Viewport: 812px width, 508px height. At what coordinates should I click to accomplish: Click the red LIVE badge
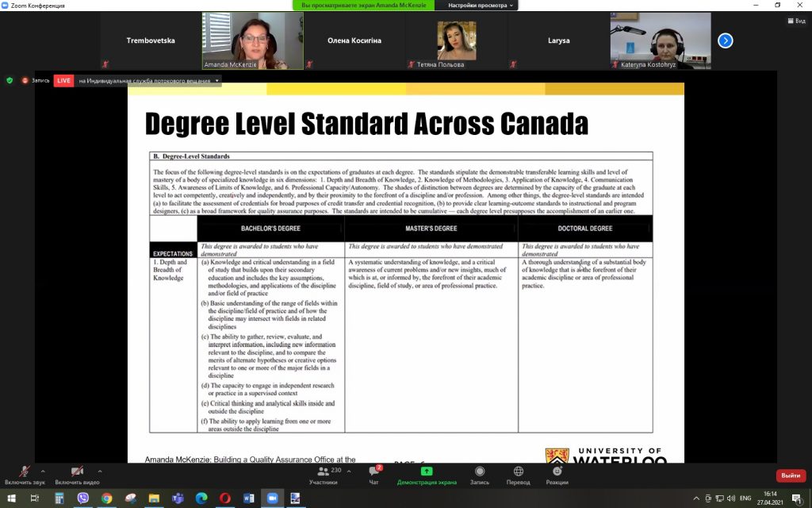63,80
